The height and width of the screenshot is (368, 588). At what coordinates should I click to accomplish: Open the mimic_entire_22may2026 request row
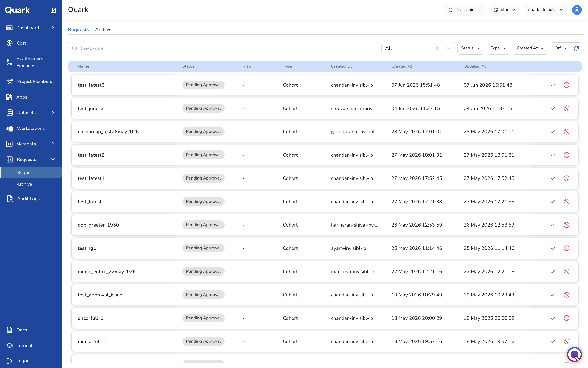click(x=325, y=271)
